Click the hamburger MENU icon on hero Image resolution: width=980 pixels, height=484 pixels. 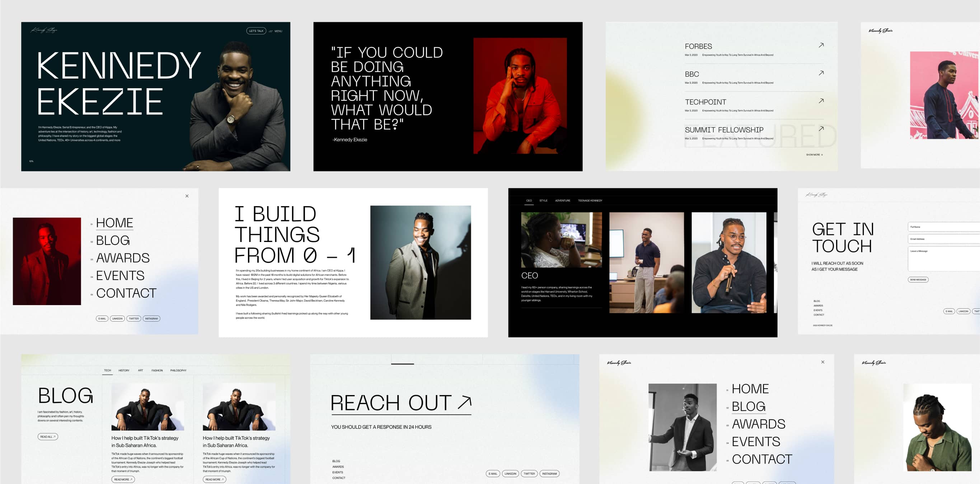[271, 31]
